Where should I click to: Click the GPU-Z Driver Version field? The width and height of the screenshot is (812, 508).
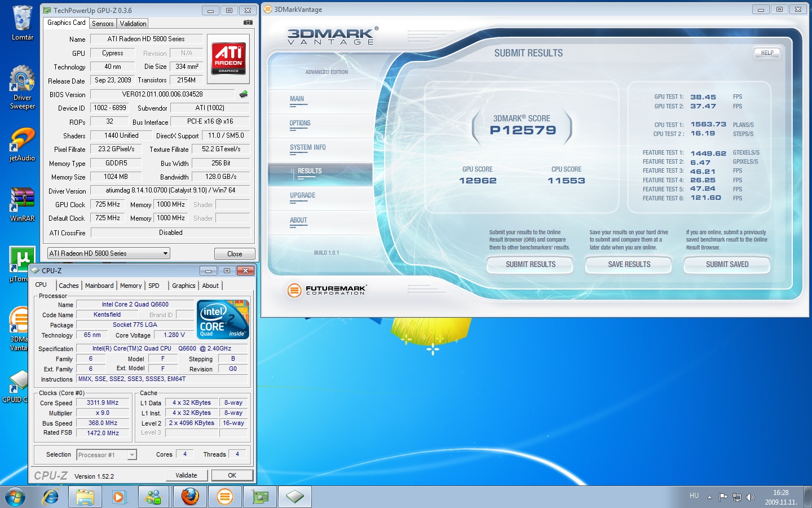click(170, 190)
